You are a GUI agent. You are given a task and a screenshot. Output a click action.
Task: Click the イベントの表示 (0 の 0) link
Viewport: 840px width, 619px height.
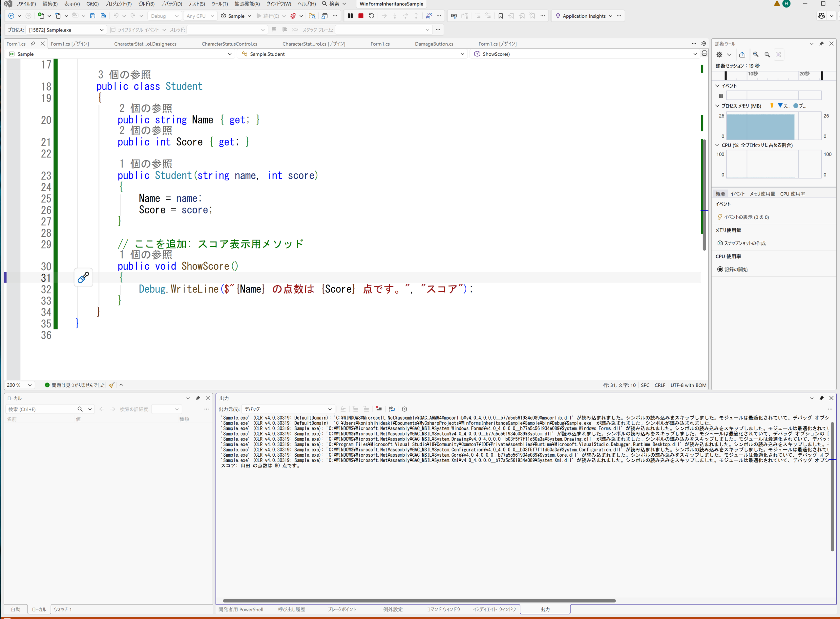pos(746,217)
